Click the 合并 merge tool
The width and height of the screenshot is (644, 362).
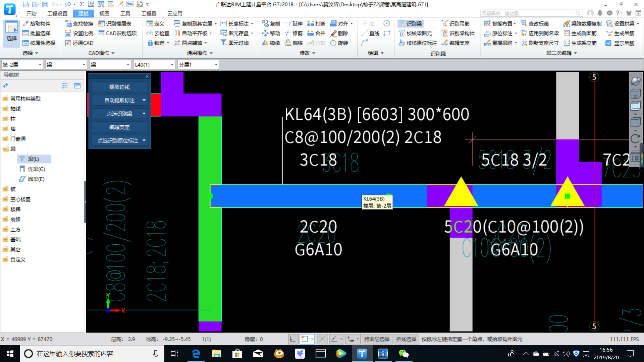click(x=316, y=33)
